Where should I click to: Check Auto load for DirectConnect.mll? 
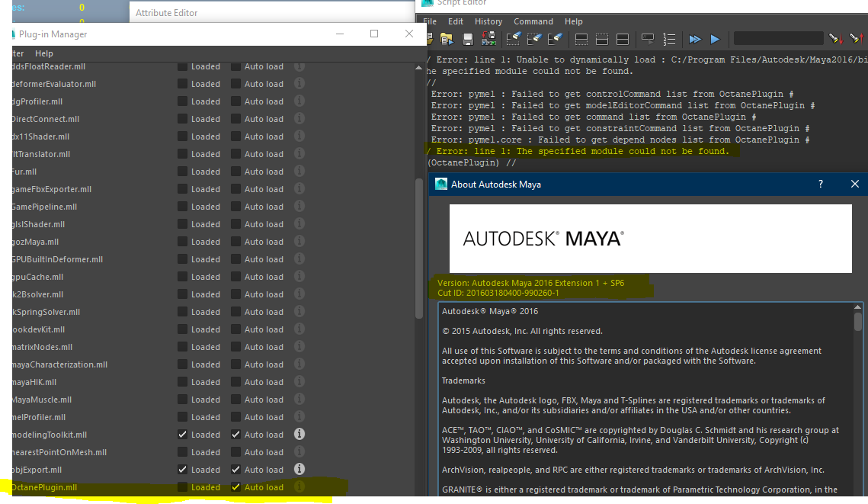click(235, 119)
